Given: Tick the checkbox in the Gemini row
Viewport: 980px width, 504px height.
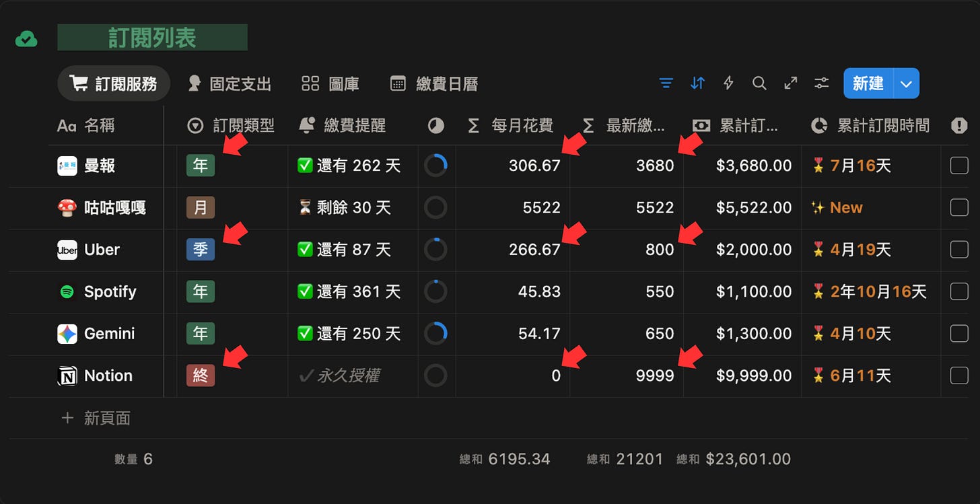Looking at the screenshot, I should (959, 333).
